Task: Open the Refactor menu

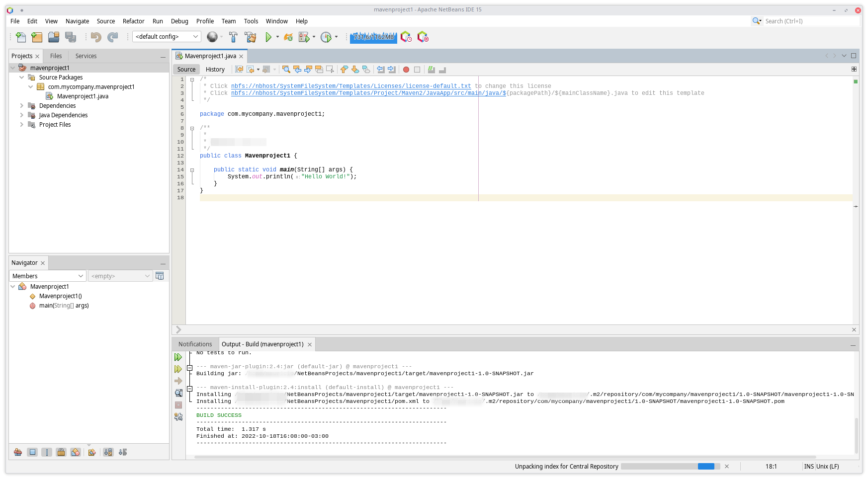Action: (133, 21)
